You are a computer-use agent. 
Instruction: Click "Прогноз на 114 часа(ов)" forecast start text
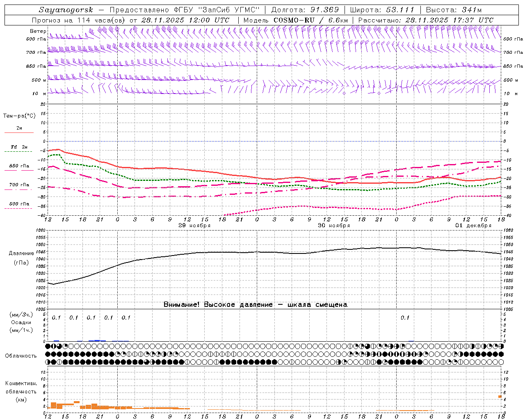pyautogui.click(x=79, y=20)
